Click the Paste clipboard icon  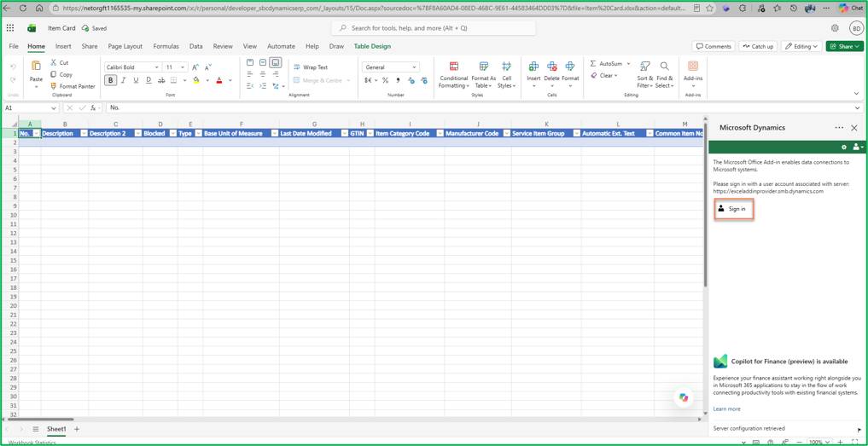36,66
